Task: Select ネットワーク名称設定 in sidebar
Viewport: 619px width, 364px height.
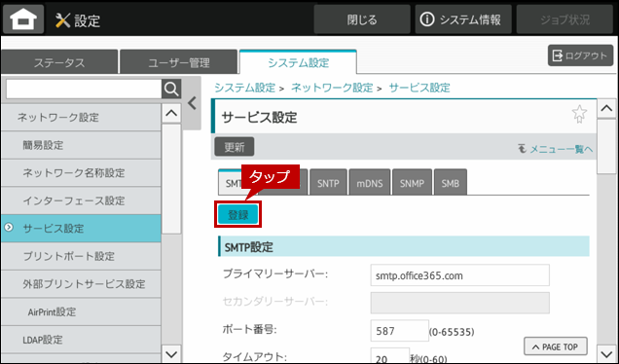Action: [x=81, y=173]
